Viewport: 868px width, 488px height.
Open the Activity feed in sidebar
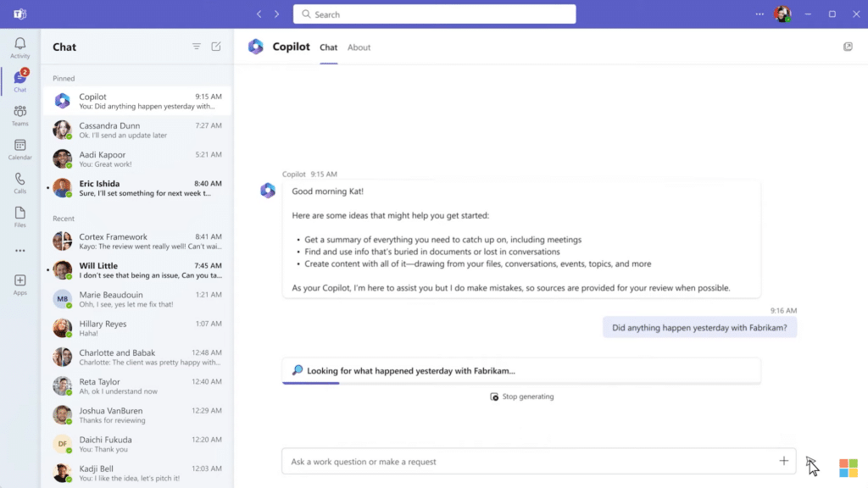[19, 47]
